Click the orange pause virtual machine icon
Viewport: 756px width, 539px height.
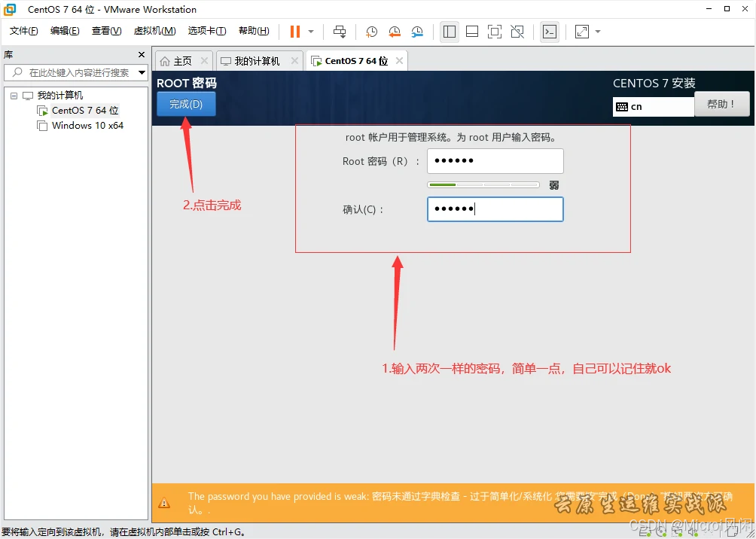click(x=294, y=32)
